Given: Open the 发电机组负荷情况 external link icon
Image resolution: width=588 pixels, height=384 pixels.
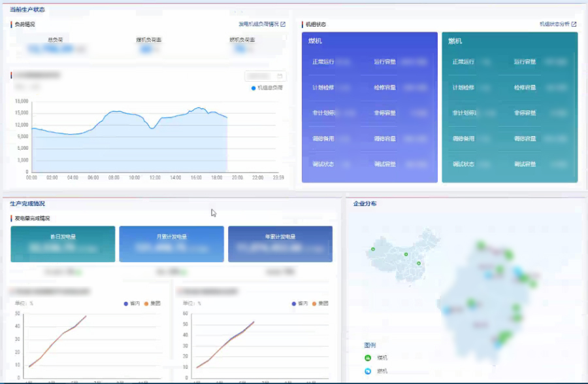Looking at the screenshot, I should click(x=283, y=24).
